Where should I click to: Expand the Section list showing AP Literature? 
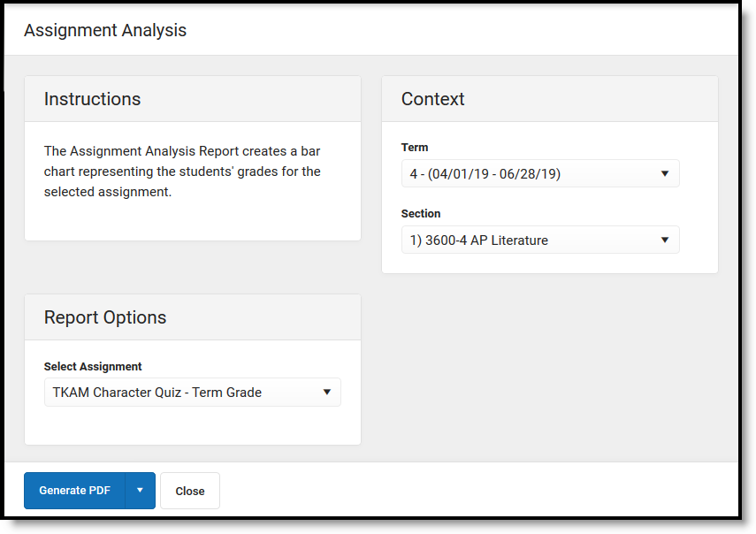[531, 240]
